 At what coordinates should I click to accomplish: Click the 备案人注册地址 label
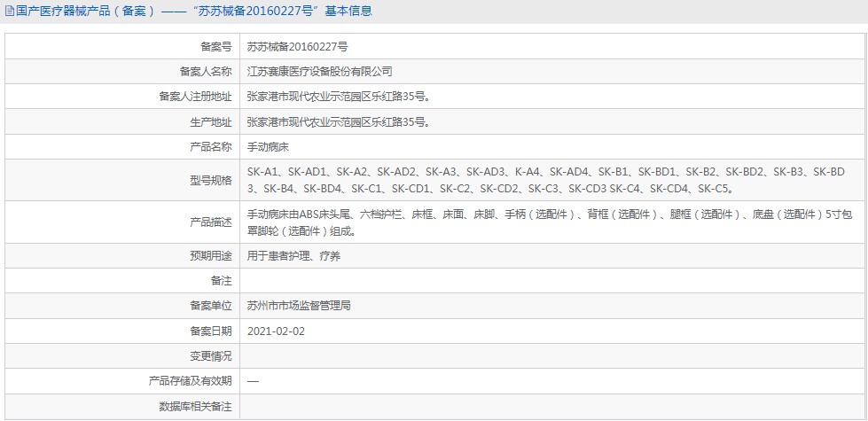[195, 97]
